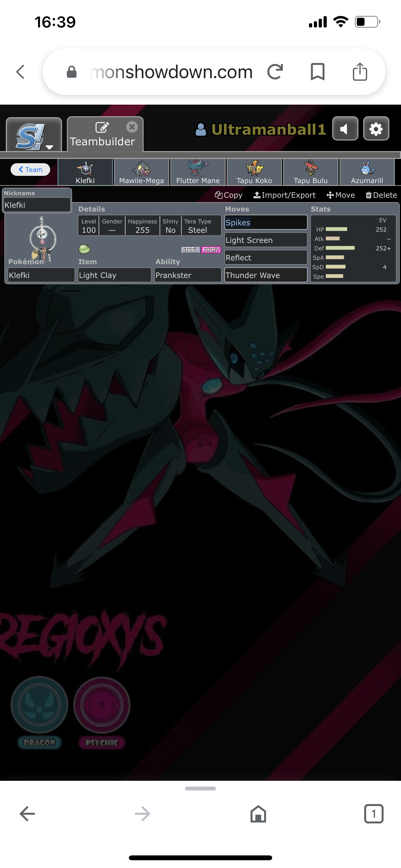The image size is (401, 868).
Task: Open the sound volume options
Action: pos(345,129)
